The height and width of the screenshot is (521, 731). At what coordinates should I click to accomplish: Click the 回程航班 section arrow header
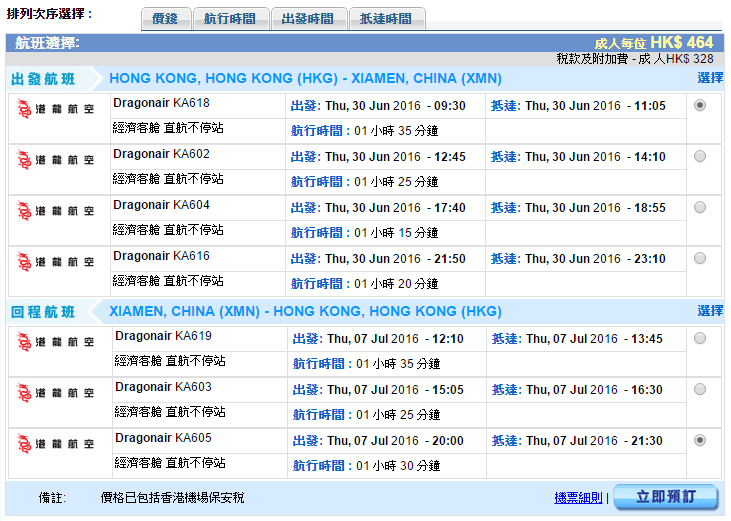(50, 312)
